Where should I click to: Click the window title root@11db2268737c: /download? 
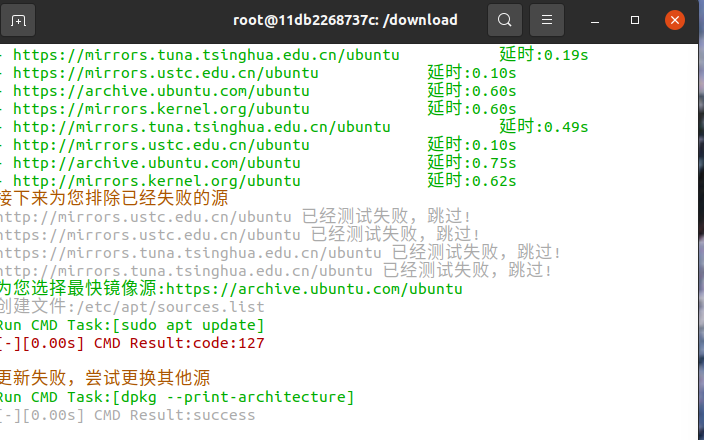coord(345,20)
